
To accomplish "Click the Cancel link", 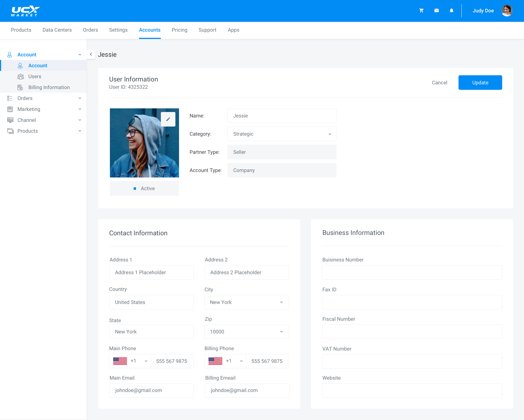I will tap(439, 83).
